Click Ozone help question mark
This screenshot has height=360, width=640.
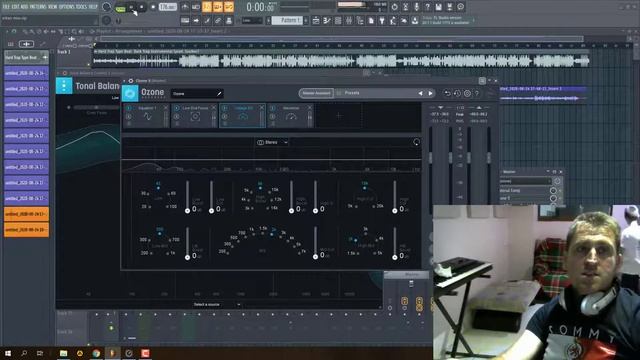point(477,93)
